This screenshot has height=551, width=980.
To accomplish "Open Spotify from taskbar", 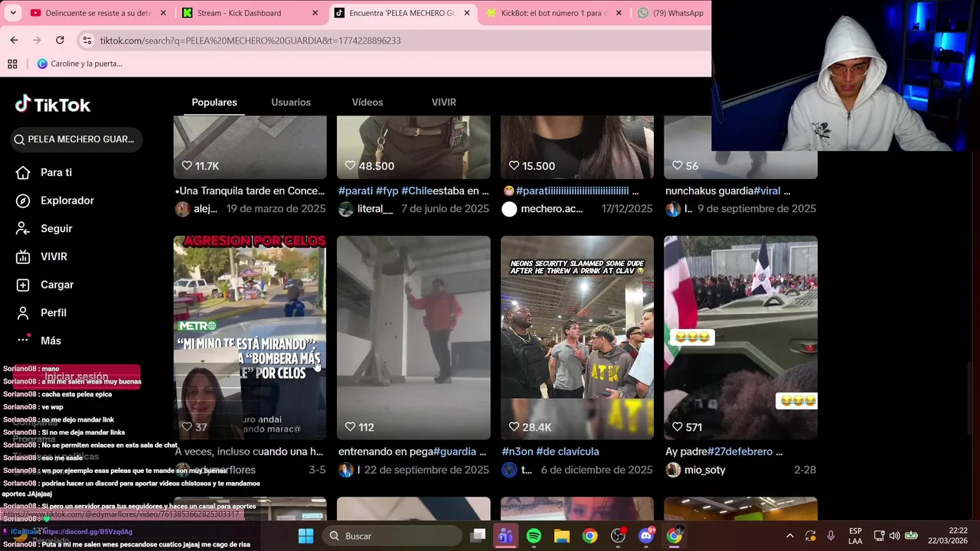I will 534,536.
